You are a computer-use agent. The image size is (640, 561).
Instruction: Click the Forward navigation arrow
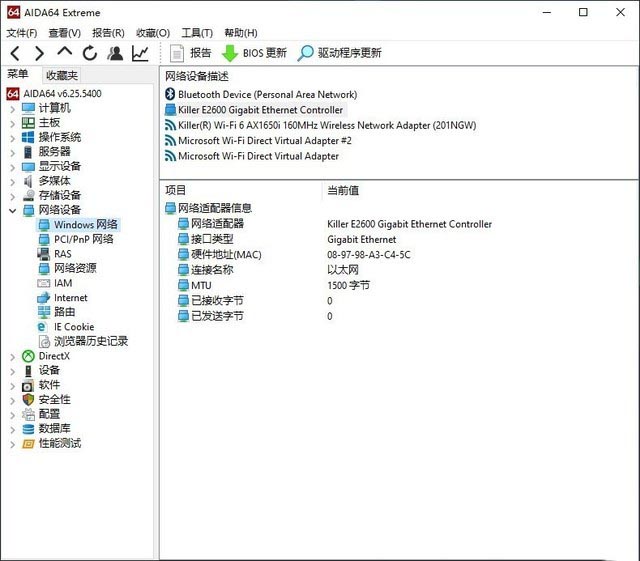pyautogui.click(x=39, y=53)
